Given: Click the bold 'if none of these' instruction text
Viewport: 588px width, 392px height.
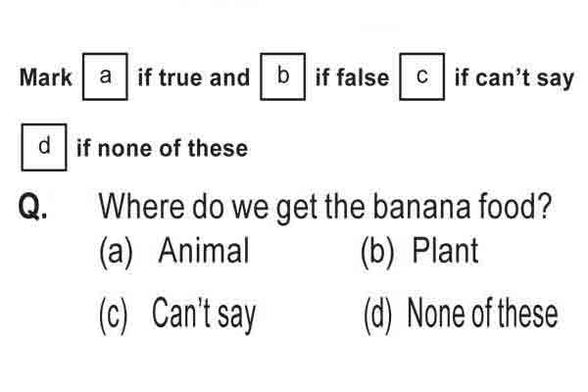Looking at the screenshot, I should (x=162, y=148).
